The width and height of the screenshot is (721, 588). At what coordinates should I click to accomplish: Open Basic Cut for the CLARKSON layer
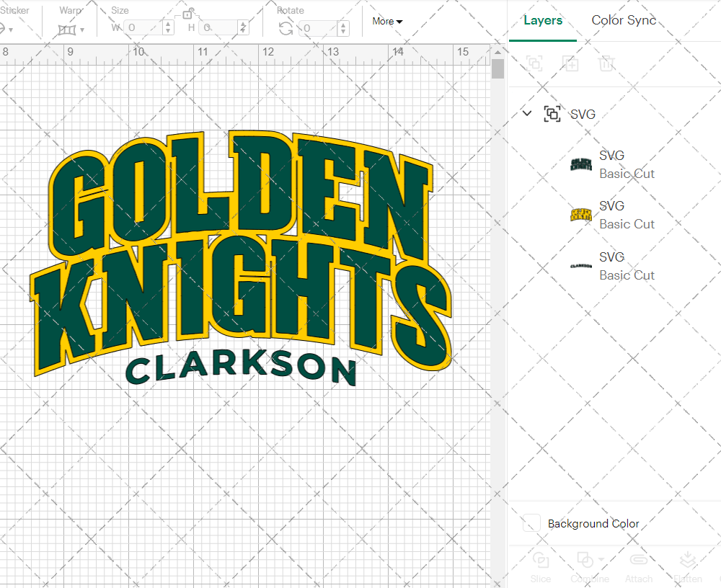click(x=627, y=275)
